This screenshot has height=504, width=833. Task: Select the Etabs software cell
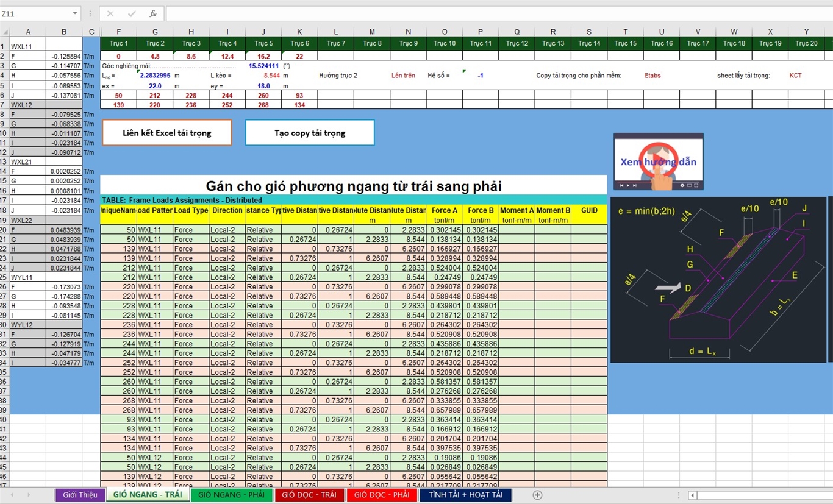652,76
